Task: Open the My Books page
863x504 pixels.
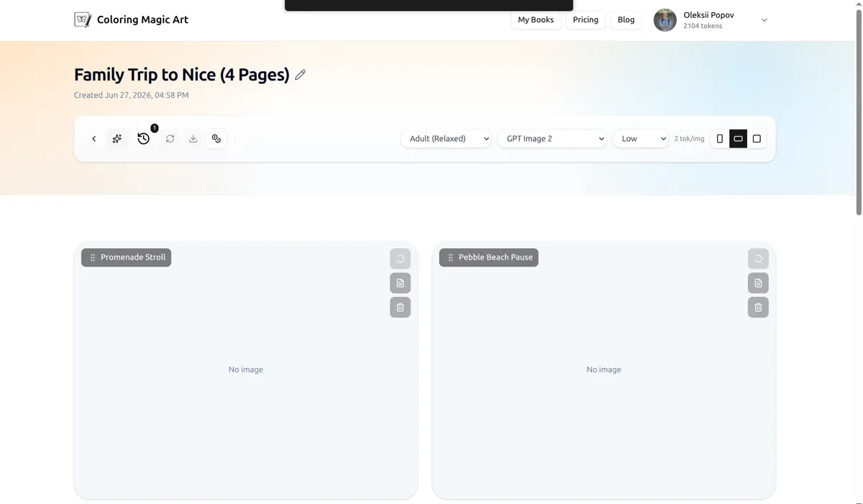Action: click(x=536, y=20)
